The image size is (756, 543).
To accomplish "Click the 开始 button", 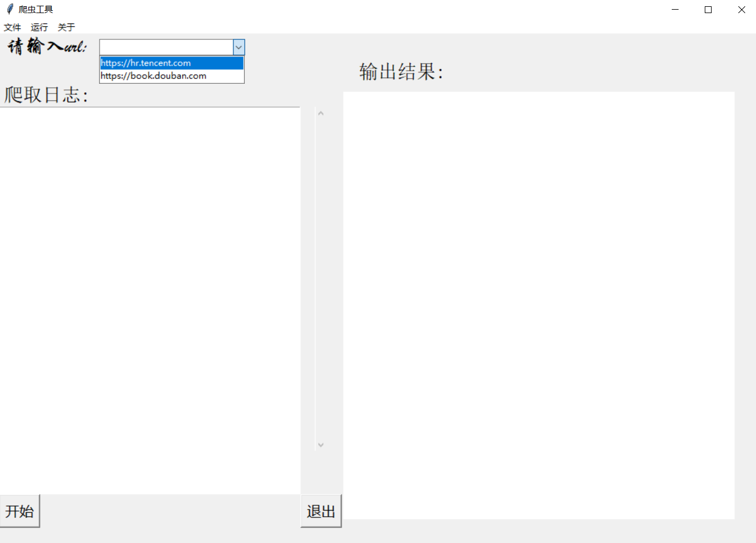I will (20, 511).
